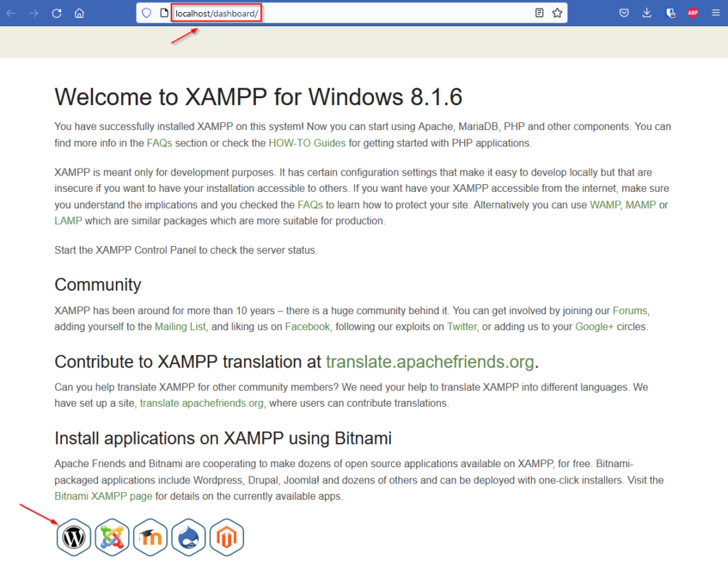The width and height of the screenshot is (728, 566).
Task: Open the Facebook link
Action: [307, 326]
